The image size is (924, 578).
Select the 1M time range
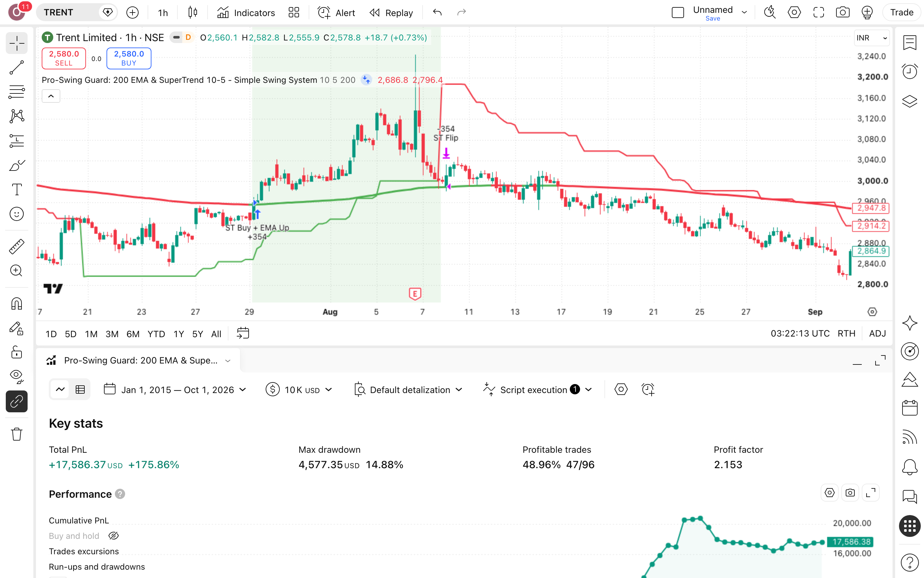point(91,334)
